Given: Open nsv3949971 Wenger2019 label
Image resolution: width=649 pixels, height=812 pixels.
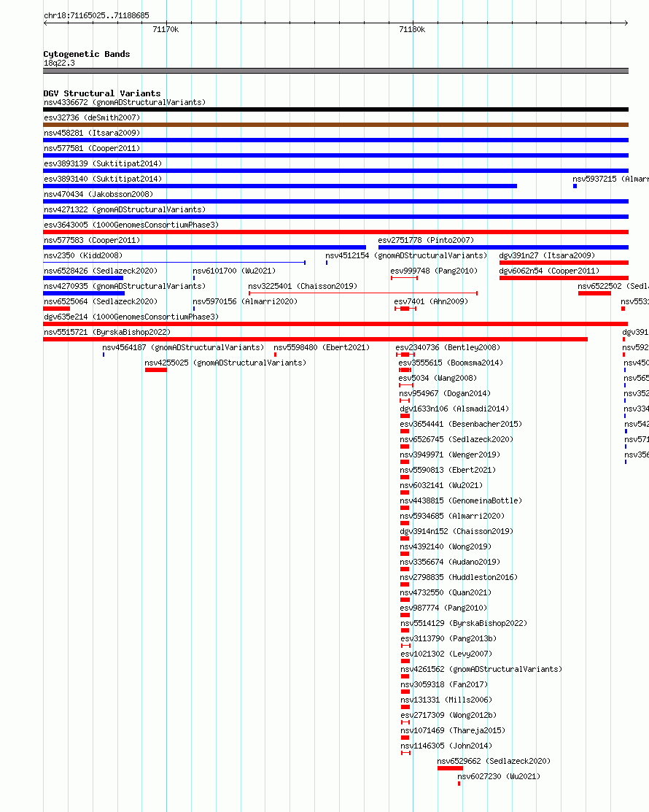Looking at the screenshot, I should [x=450, y=455].
